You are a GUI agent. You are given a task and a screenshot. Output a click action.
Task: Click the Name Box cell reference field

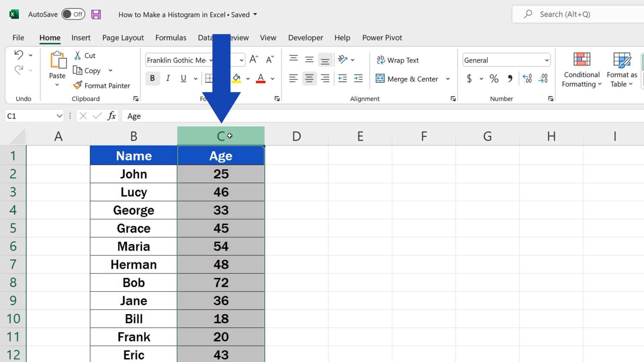[x=30, y=116]
